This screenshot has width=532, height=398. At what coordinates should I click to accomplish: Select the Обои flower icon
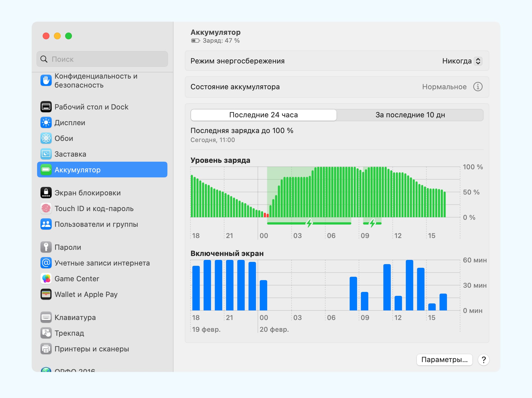click(x=46, y=138)
